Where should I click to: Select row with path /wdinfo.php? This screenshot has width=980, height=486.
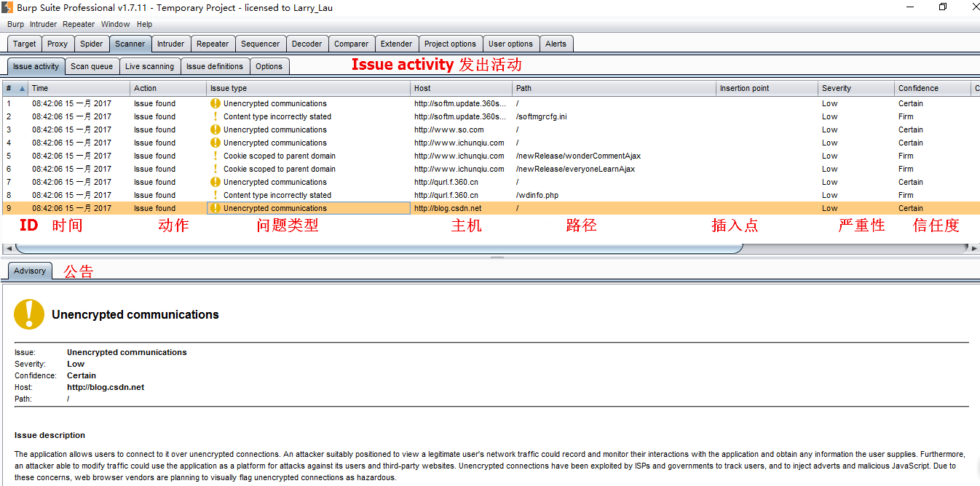[x=490, y=195]
